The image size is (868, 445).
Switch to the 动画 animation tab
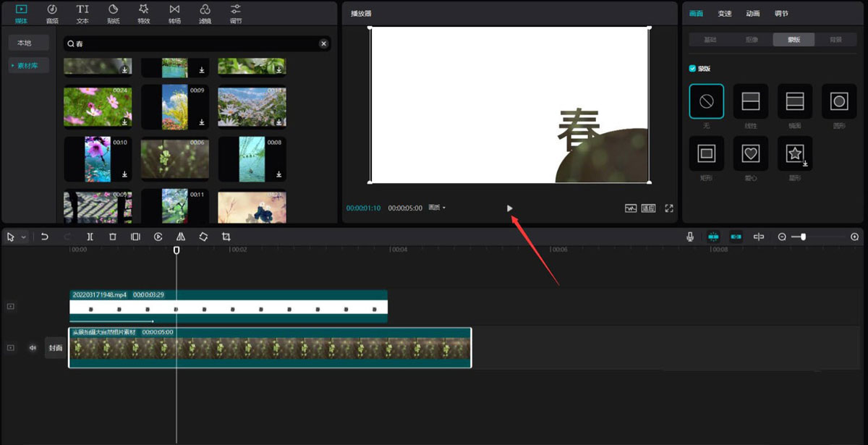click(752, 13)
